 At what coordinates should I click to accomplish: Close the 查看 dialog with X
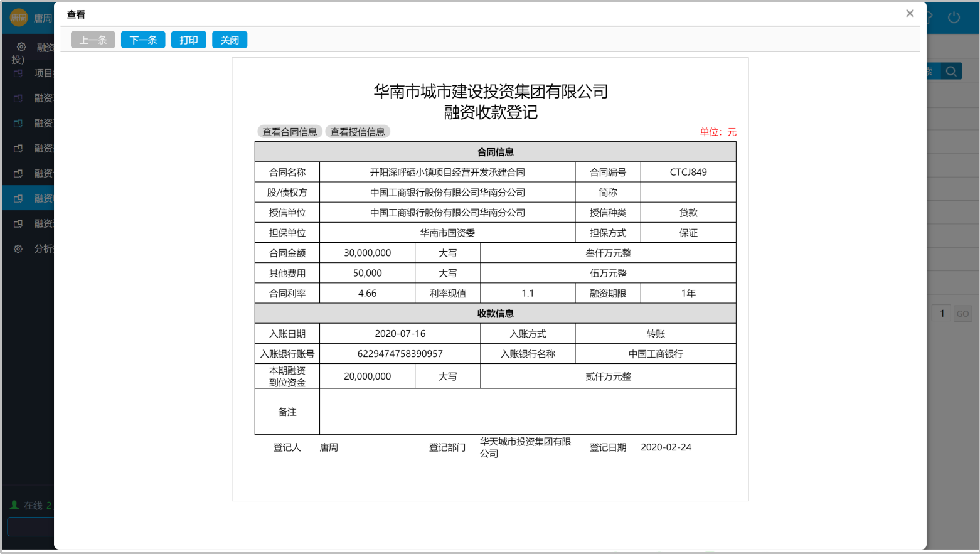[x=910, y=13]
